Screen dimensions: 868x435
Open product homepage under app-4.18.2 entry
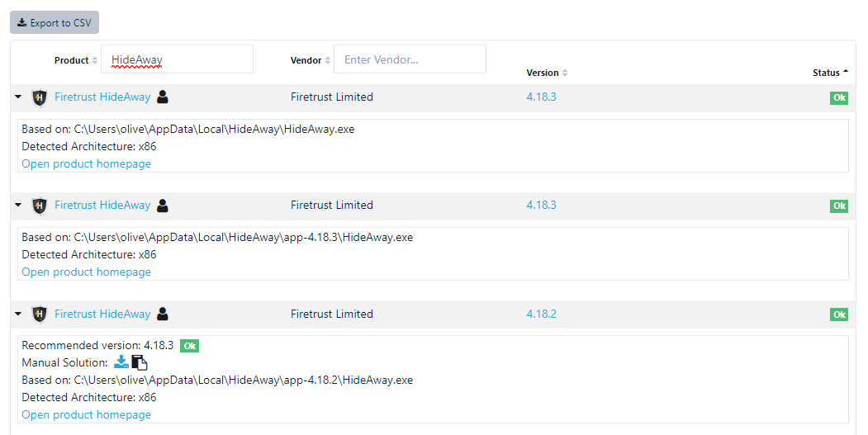87,414
